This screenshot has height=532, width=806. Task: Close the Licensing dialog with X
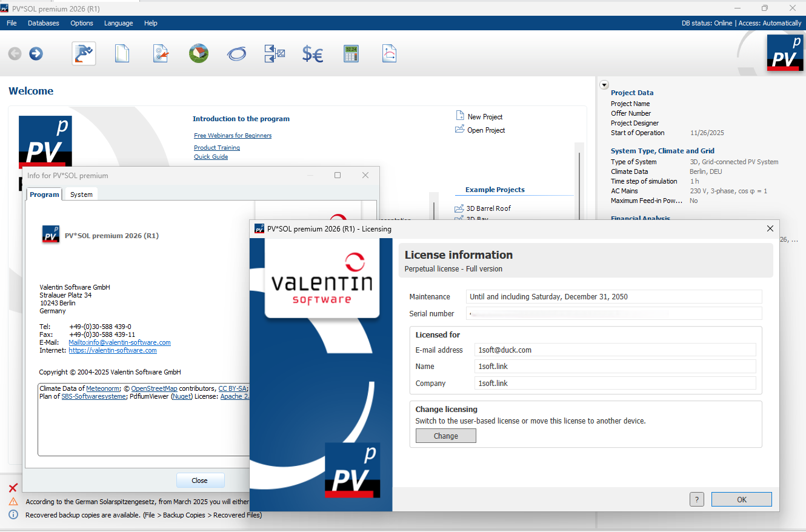click(x=770, y=229)
